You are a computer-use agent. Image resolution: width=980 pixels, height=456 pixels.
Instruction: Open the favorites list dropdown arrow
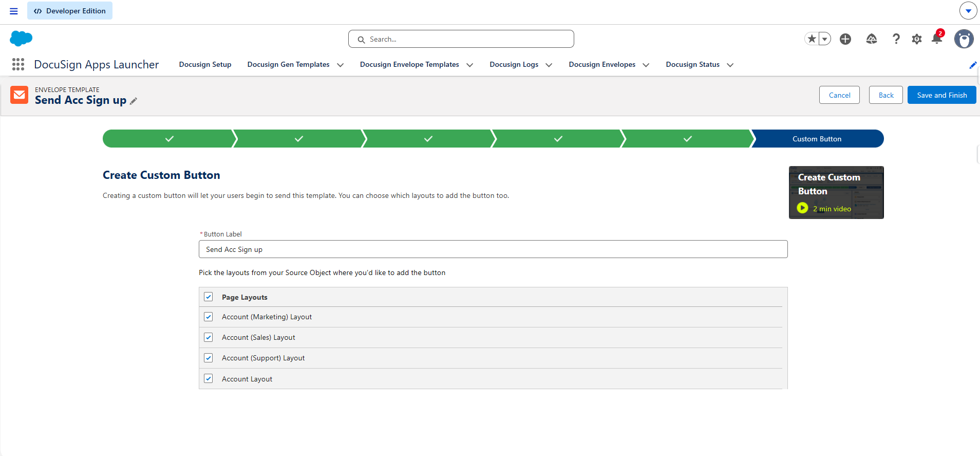click(x=825, y=39)
